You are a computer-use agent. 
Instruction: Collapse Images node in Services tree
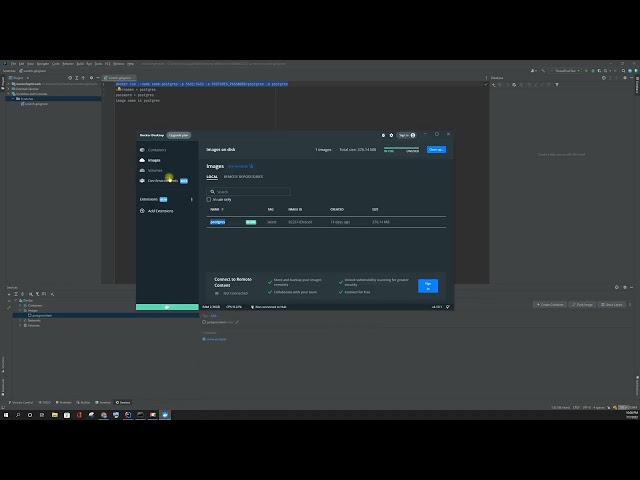pos(20,311)
